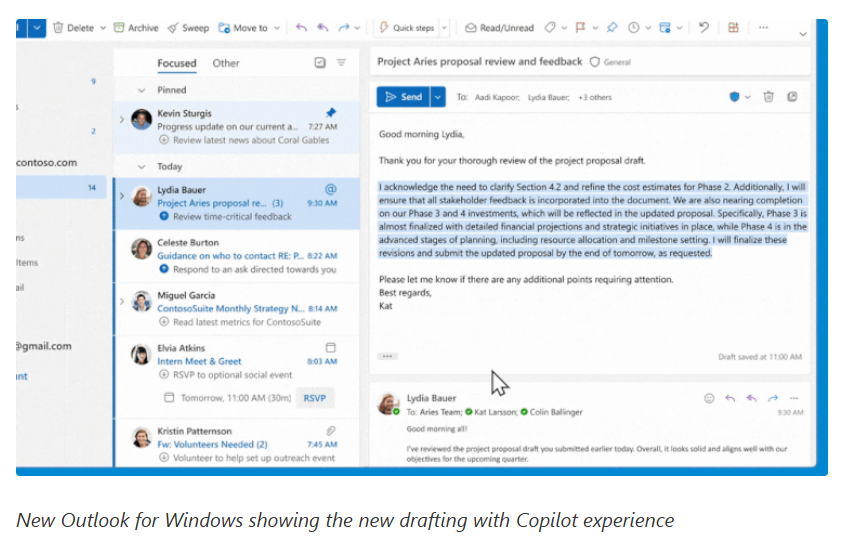Click the Snooze clock icon
Screen dimensions: 841x545
[x=633, y=27]
